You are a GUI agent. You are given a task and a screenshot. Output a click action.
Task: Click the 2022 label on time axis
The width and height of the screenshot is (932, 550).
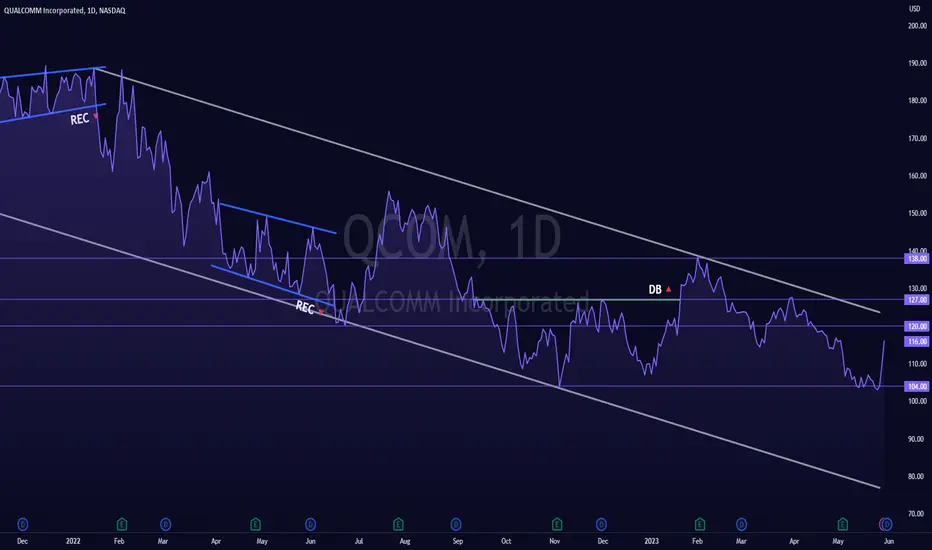(x=73, y=541)
